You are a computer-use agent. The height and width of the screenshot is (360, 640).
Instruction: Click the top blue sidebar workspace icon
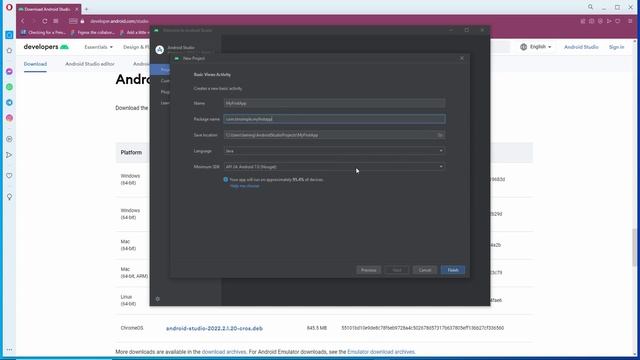pyautogui.click(x=9, y=35)
